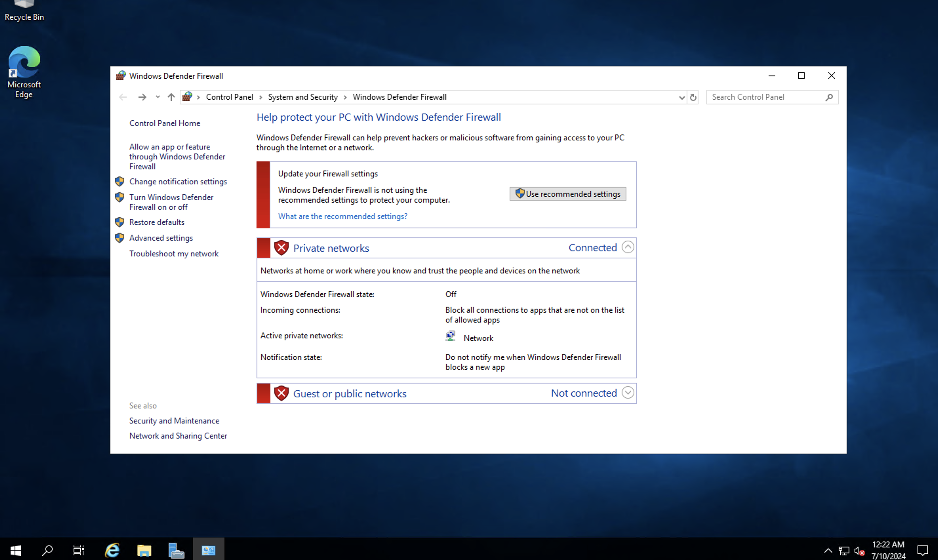Click the red shield icon on Private networks header
Viewport: 938px width, 560px height.
[282, 248]
